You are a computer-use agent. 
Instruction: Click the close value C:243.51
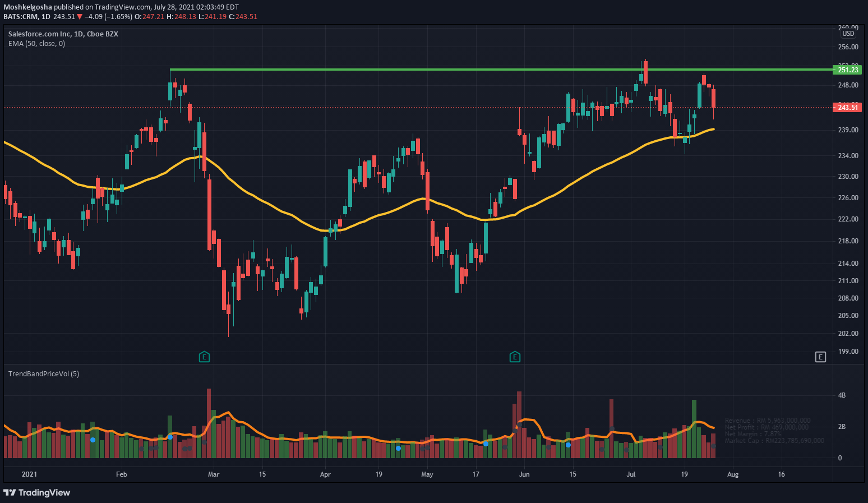click(243, 16)
